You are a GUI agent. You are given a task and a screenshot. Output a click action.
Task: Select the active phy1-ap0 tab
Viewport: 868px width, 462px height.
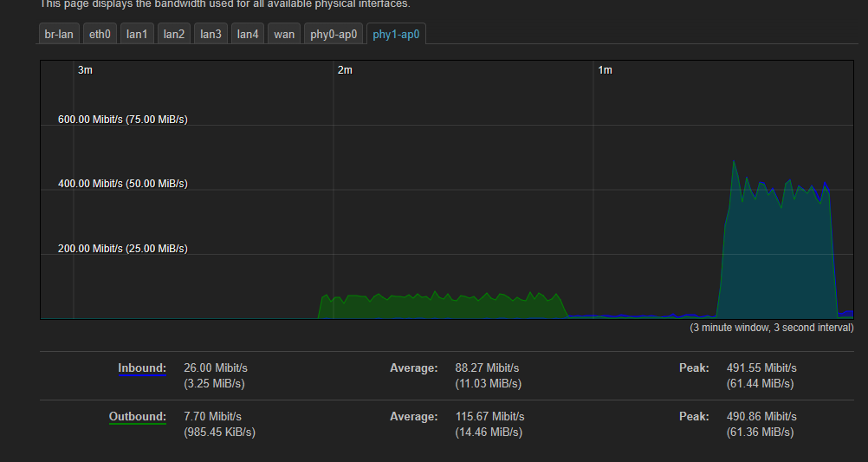coord(396,34)
